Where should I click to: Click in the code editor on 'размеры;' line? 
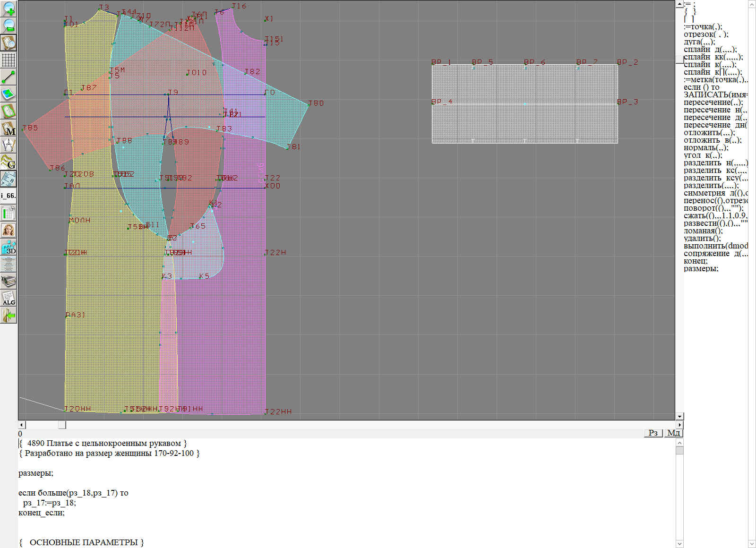(36, 473)
